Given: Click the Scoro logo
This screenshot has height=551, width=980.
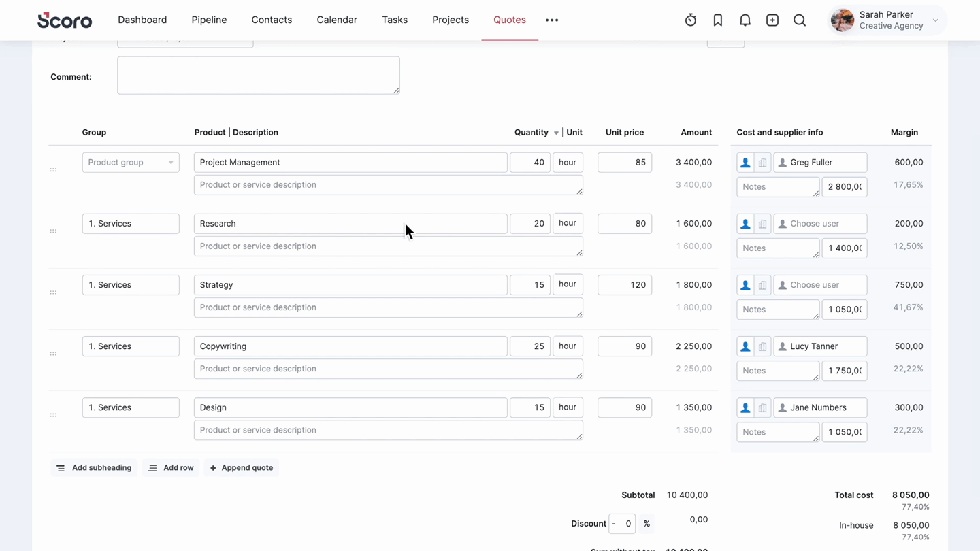Looking at the screenshot, I should pos(65,20).
